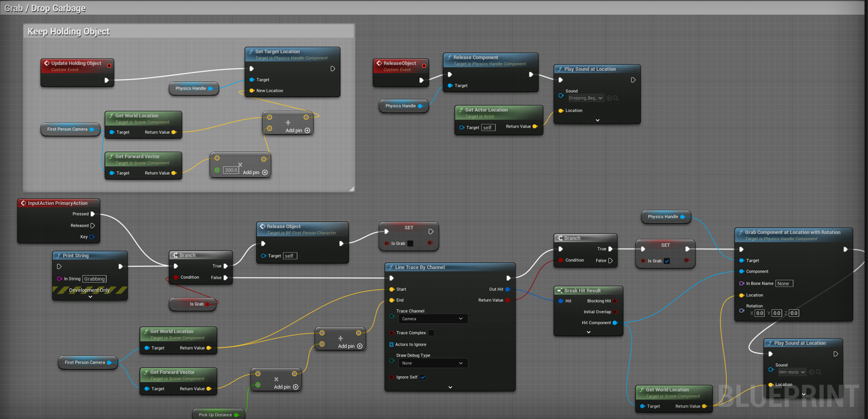Select the Release Component node title
The height and width of the screenshot is (419, 868).
click(x=476, y=57)
